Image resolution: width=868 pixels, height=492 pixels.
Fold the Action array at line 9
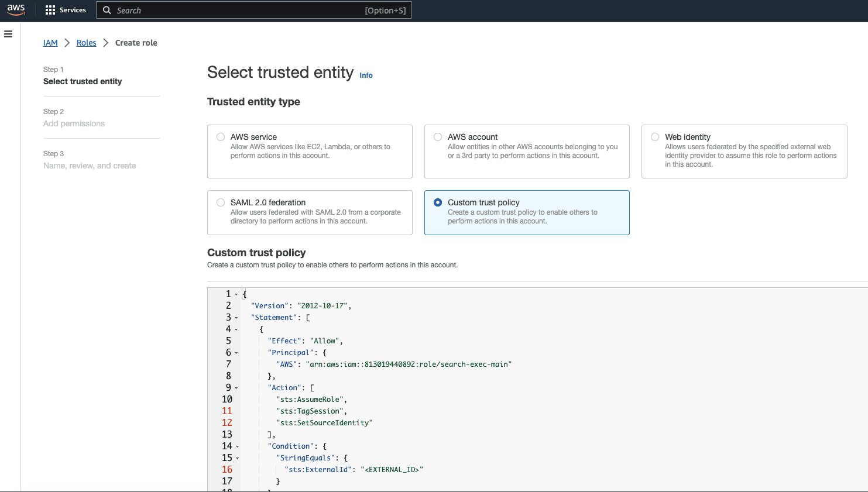236,388
